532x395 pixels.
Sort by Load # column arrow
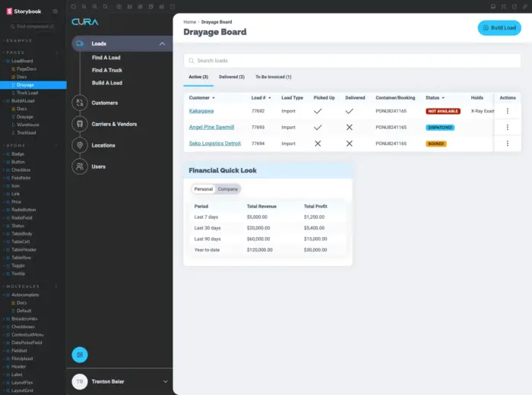coord(269,98)
